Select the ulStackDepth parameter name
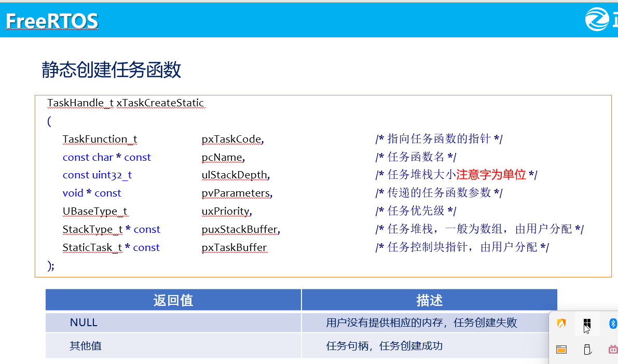The image size is (618, 364). coord(234,175)
